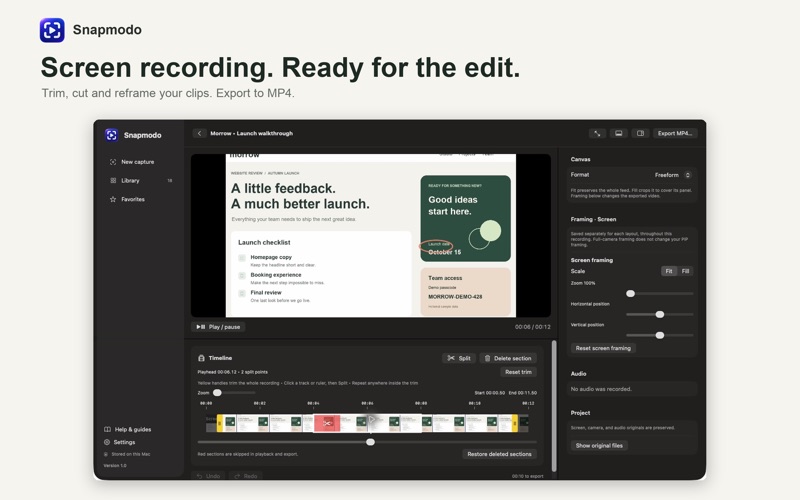Select Fit scale option
Screen dimensions: 800x500
click(x=669, y=271)
